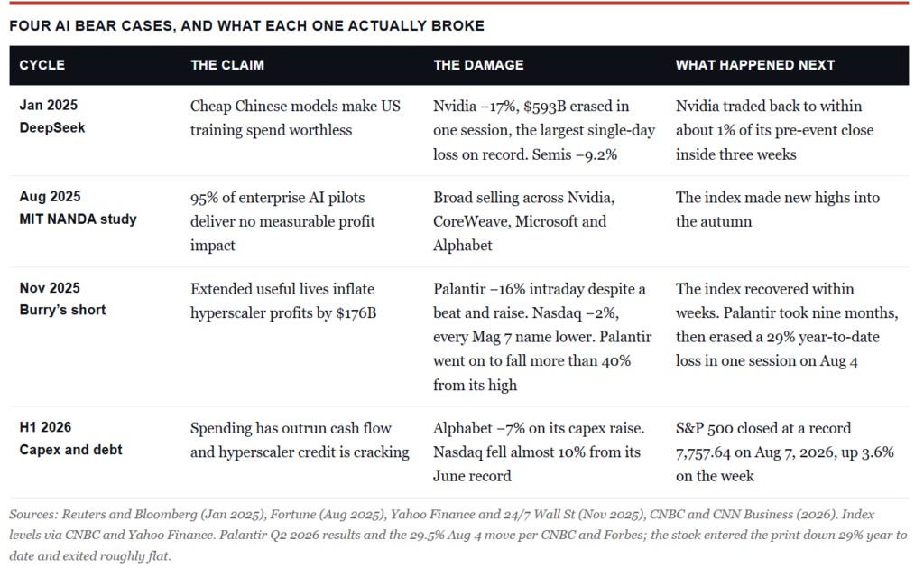Select the Aug 2025 MIT NANDA study label

(78, 208)
